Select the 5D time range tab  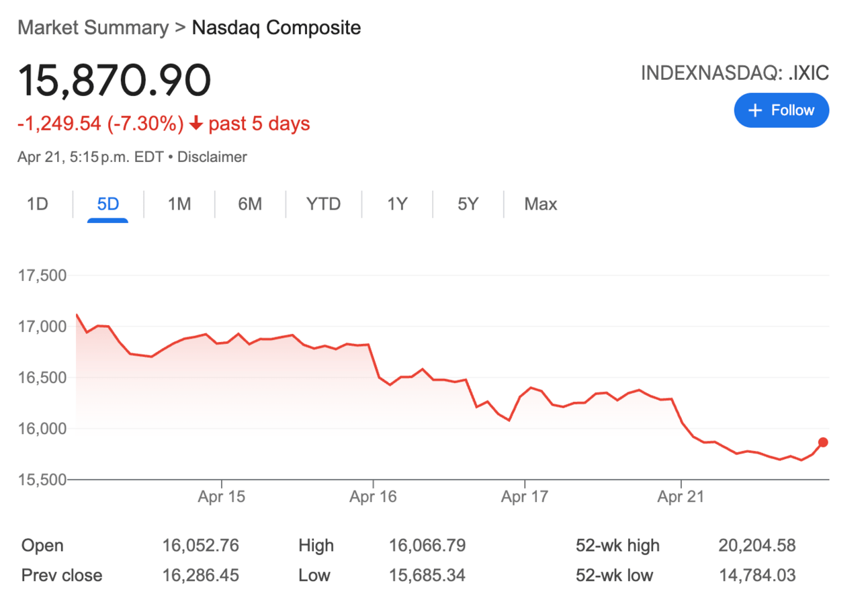(x=107, y=204)
